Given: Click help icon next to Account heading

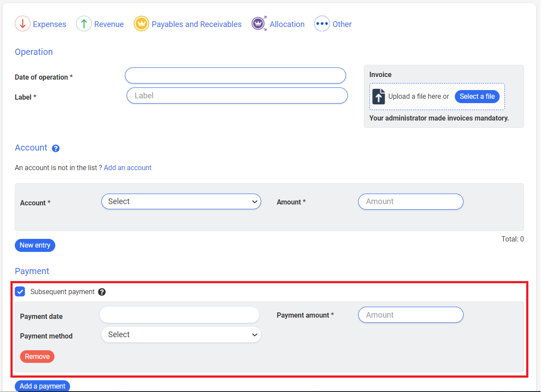Looking at the screenshot, I should click(55, 148).
